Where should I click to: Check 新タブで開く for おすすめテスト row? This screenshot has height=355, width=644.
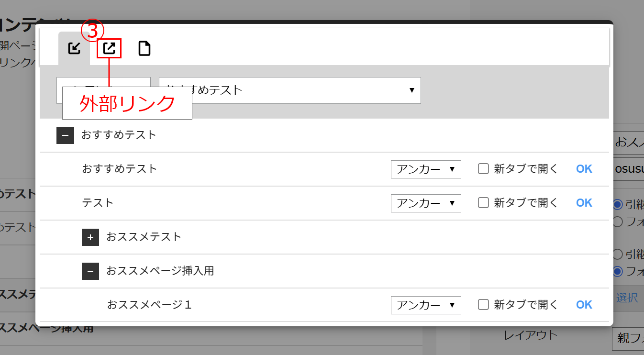pos(483,169)
